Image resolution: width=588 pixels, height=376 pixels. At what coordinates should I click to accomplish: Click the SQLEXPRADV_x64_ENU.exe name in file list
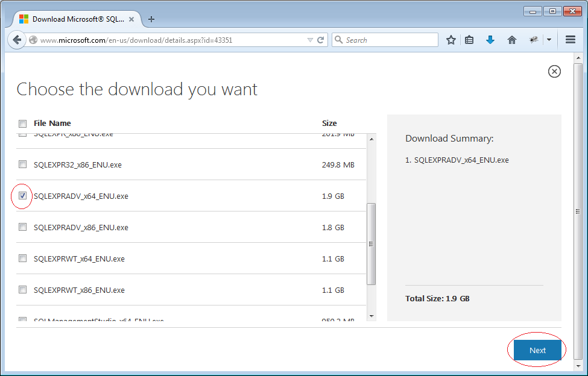click(81, 196)
